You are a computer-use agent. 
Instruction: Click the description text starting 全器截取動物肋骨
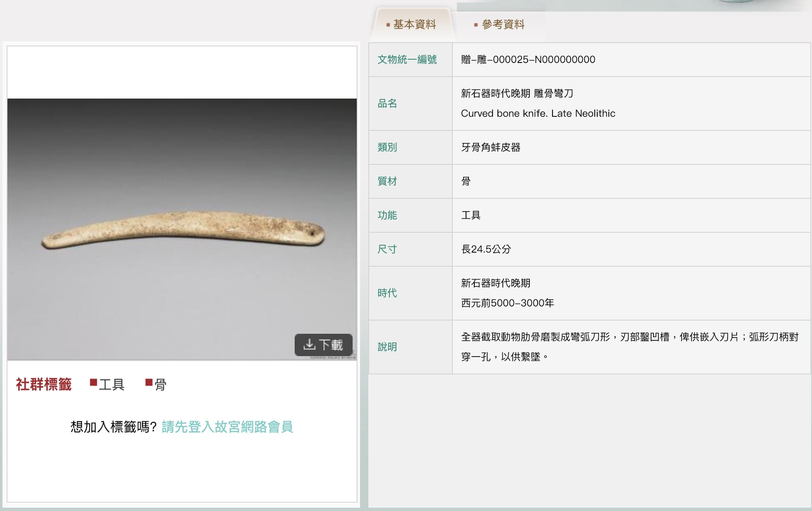630,347
